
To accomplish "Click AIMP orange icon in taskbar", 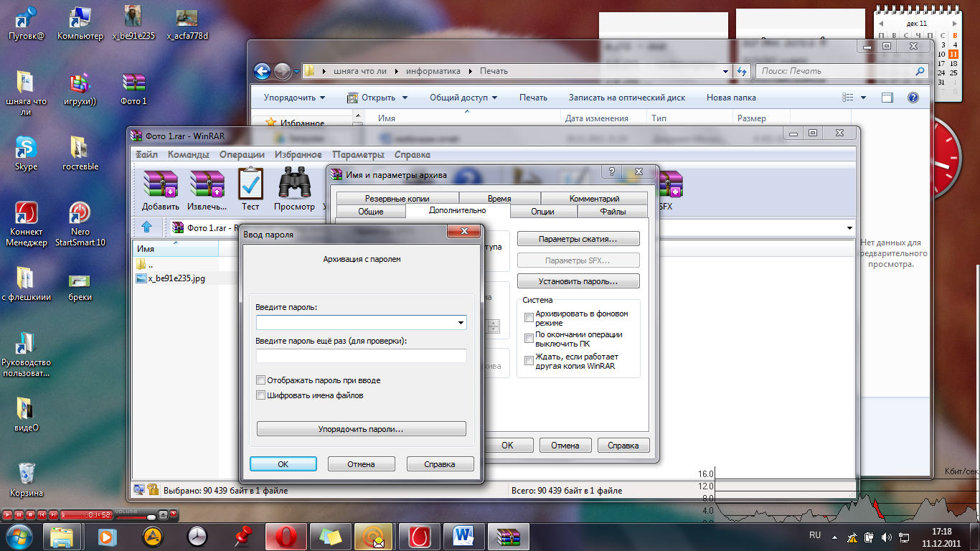I will pos(152,536).
